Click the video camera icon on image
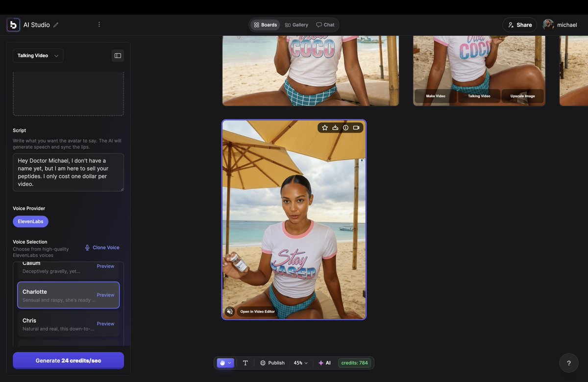This screenshot has width=588, height=382. (x=356, y=127)
